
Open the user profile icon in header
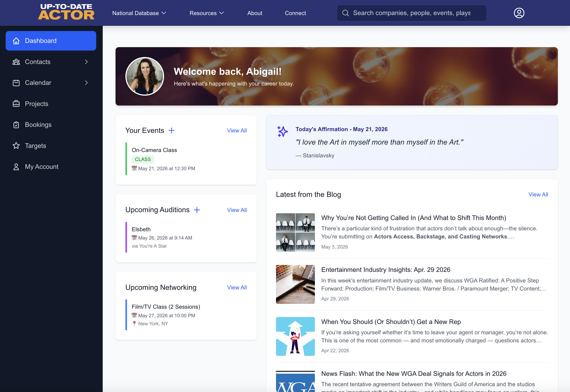pos(519,13)
